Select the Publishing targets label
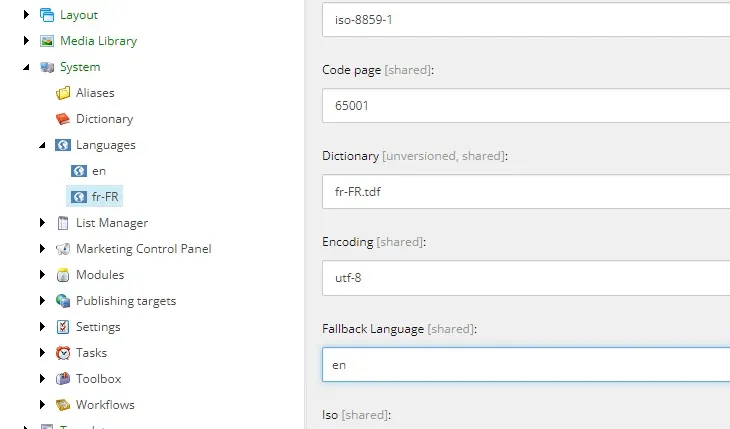The image size is (730, 429). [x=126, y=301]
